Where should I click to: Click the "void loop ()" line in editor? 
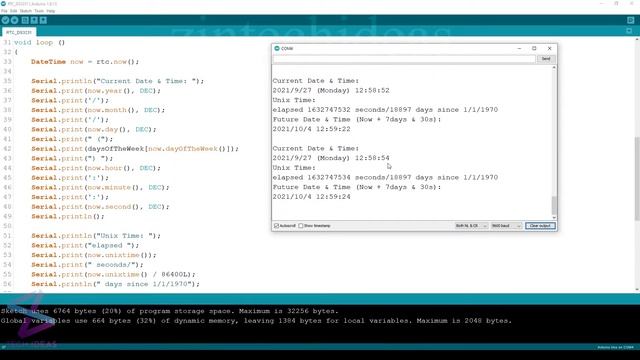pos(39,42)
